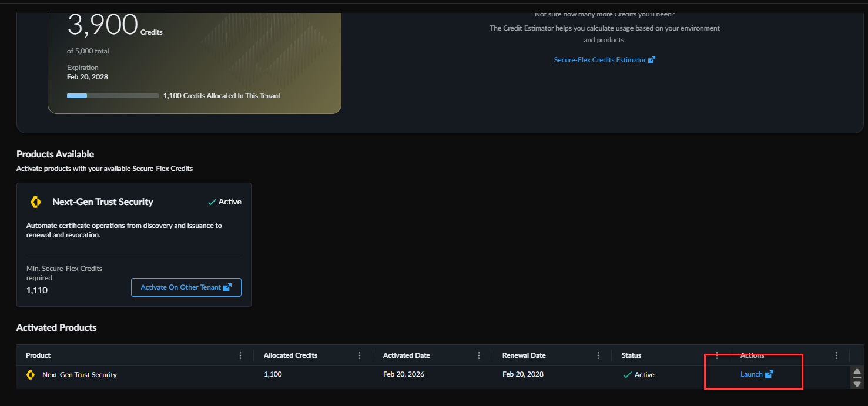Open Product column options menu
Image resolution: width=868 pixels, height=406 pixels.
240,355
